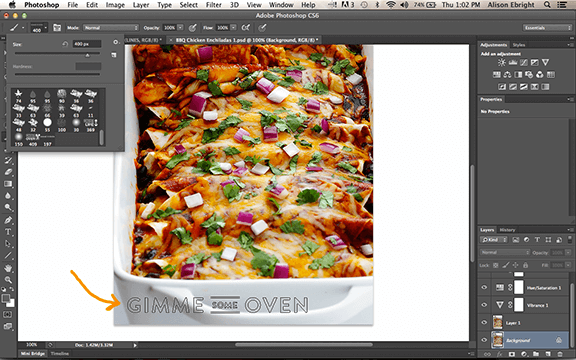
Task: Open the Opacity slider dropdown arrow
Action: pyautogui.click(x=180, y=28)
